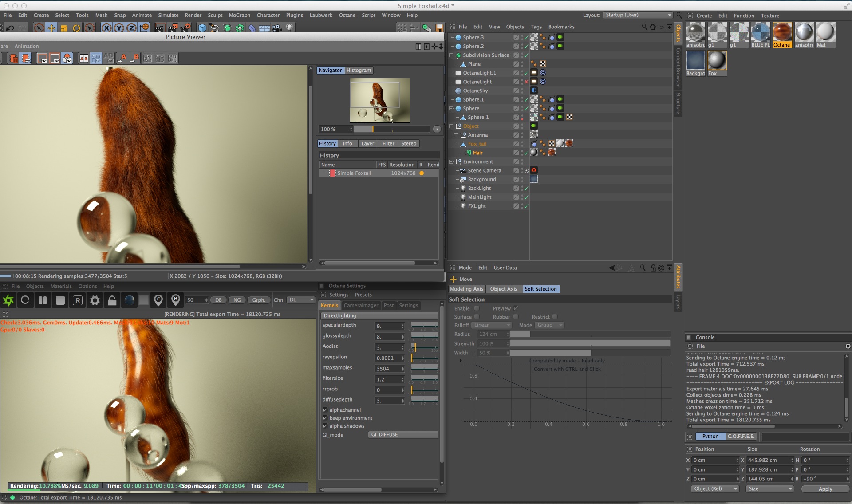852x504 pixels.
Task: Click the NG button in Octane viewer
Action: pyautogui.click(x=237, y=300)
